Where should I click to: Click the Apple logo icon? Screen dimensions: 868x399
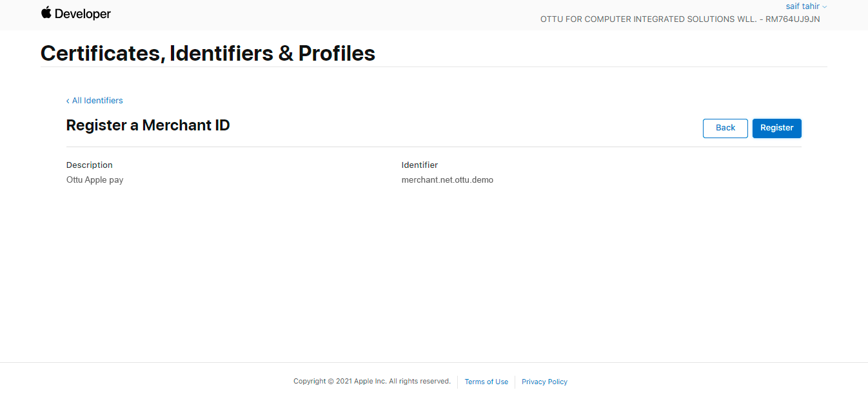(x=46, y=12)
